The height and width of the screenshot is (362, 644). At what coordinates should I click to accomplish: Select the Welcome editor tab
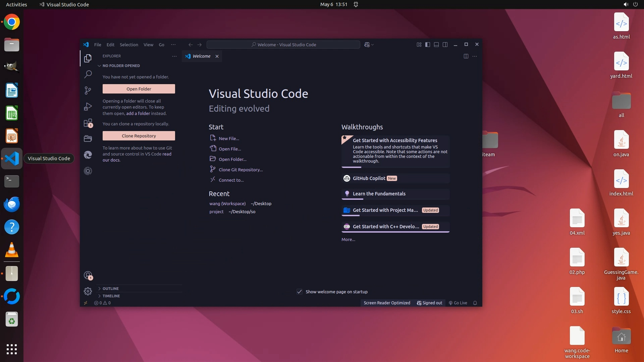pyautogui.click(x=201, y=56)
